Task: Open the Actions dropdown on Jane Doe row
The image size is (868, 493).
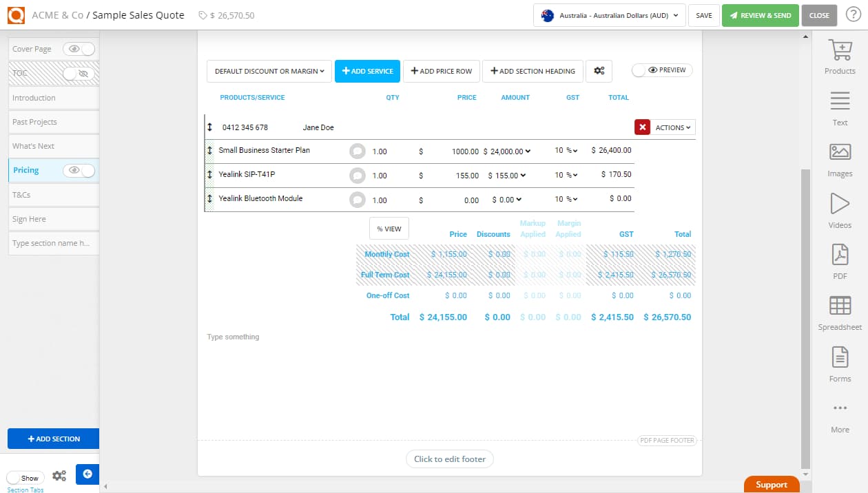Action: pyautogui.click(x=673, y=127)
